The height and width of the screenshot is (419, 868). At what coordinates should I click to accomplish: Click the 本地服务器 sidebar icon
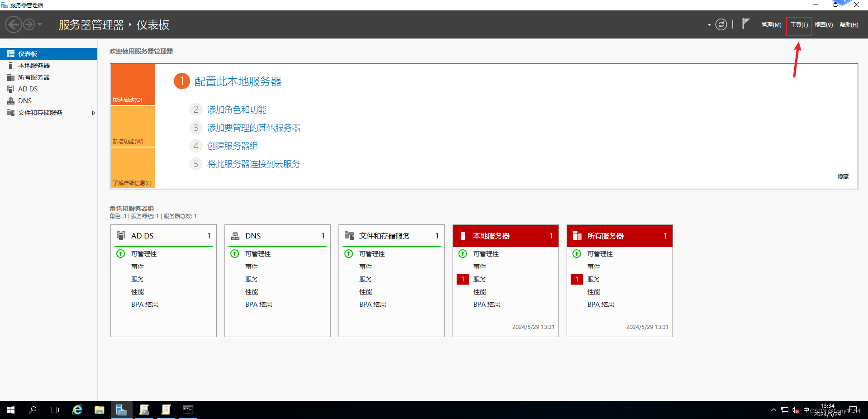(11, 66)
